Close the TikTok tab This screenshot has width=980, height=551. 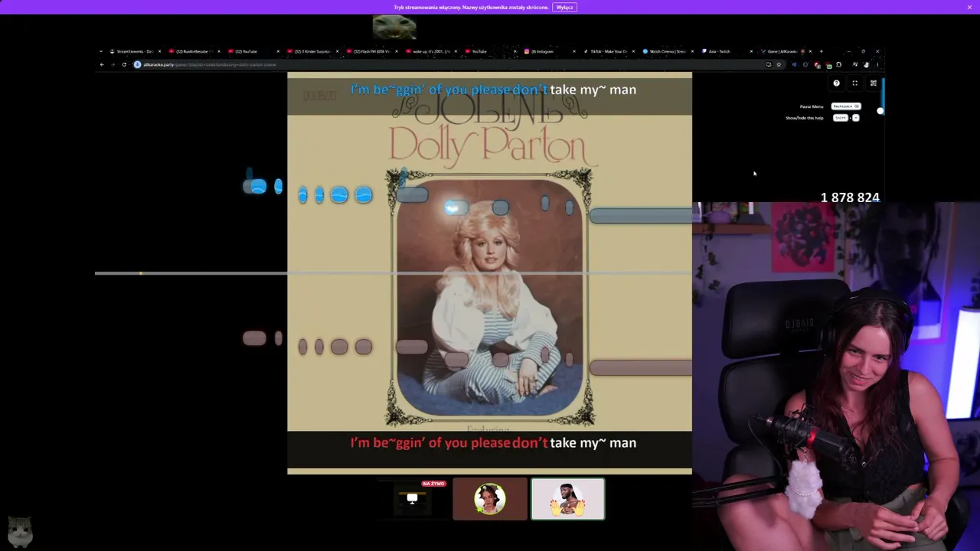pos(633,51)
